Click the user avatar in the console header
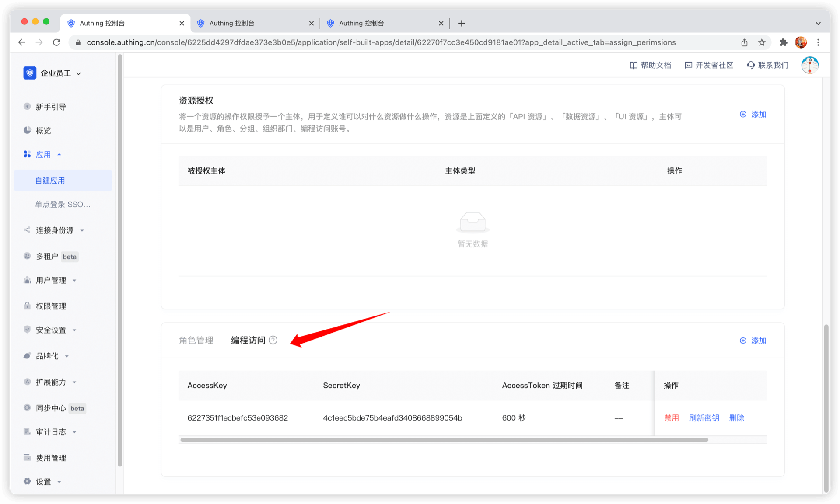This screenshot has height=504, width=840. click(810, 65)
